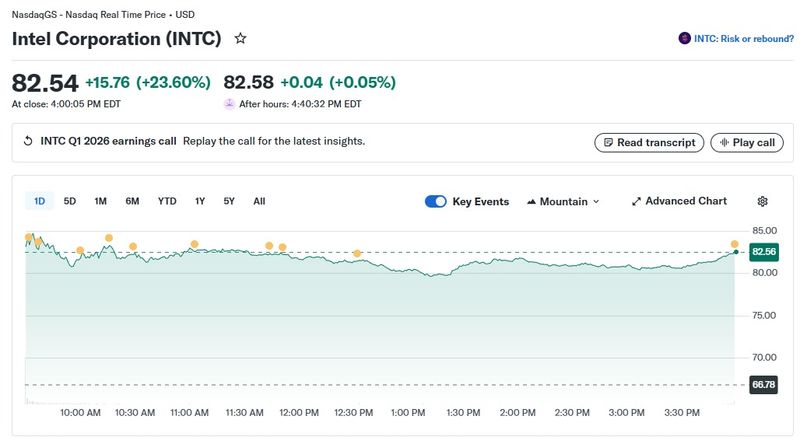Select the 1M chart range
The image size is (800, 444).
[x=100, y=201]
